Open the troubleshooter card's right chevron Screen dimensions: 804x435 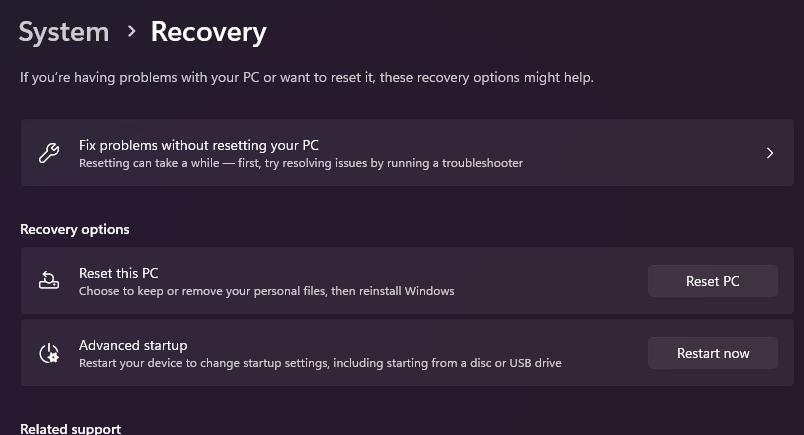pos(769,153)
